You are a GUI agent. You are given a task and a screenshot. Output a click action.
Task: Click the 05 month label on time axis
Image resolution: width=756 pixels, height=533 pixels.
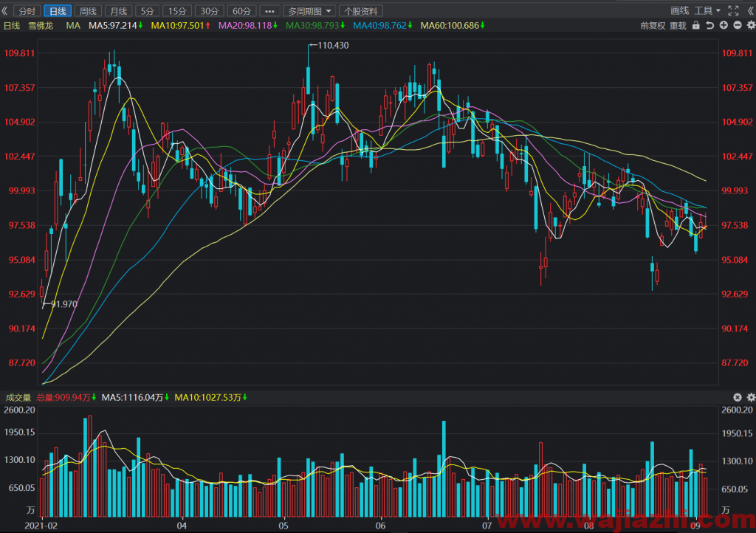click(283, 526)
